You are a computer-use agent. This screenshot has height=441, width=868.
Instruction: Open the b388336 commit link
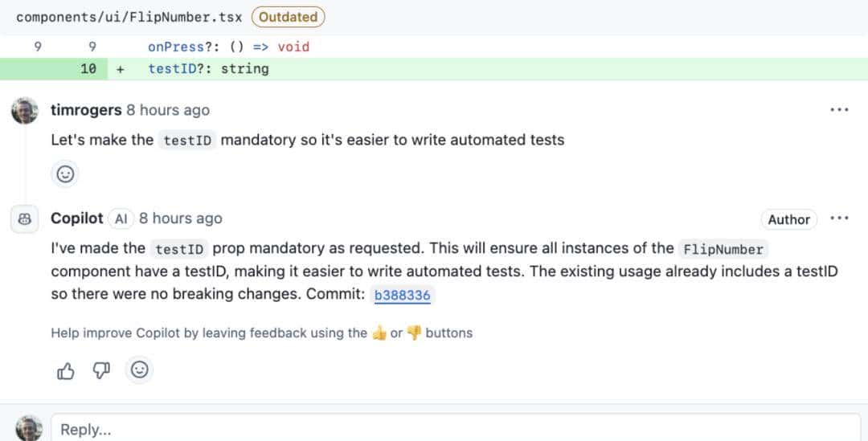point(402,295)
